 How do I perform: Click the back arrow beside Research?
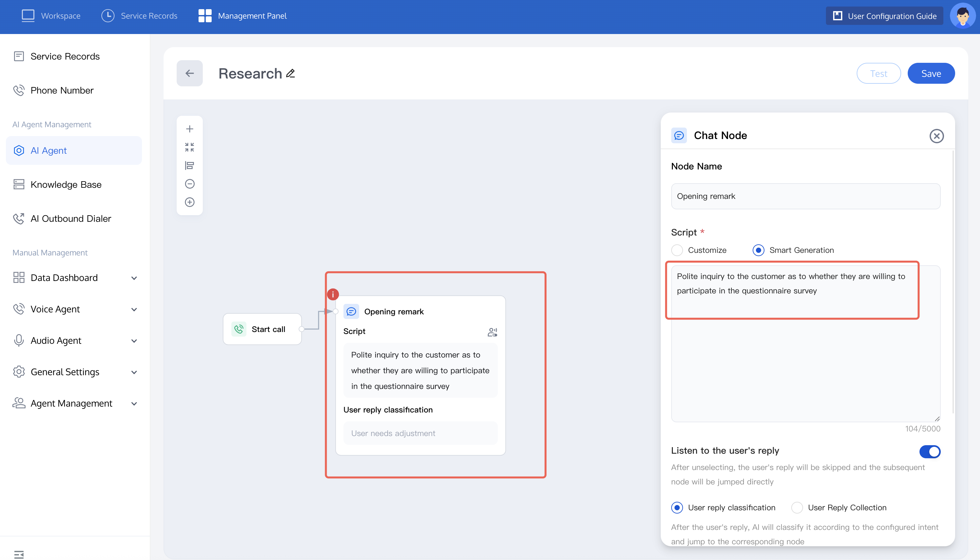tap(189, 73)
